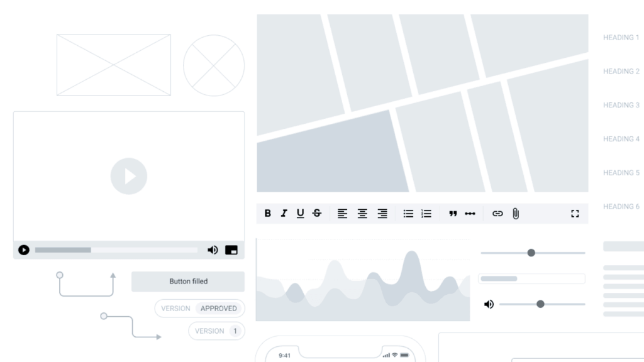Click the underline formatting icon
The height and width of the screenshot is (362, 644).
coord(300,214)
